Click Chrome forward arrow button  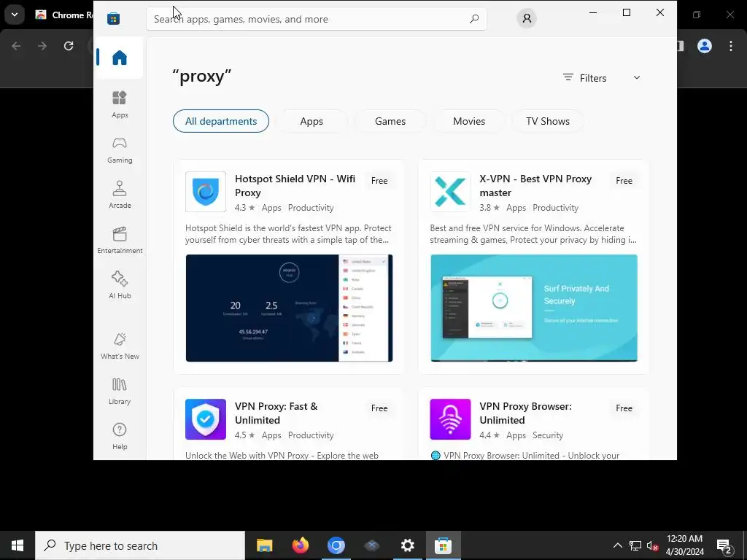pyautogui.click(x=42, y=46)
